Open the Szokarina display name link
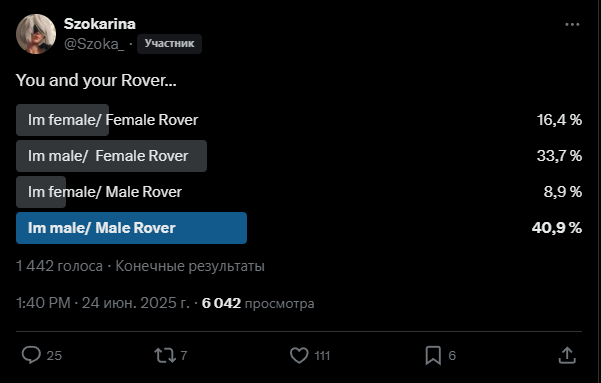This screenshot has width=601, height=383. tap(100, 24)
